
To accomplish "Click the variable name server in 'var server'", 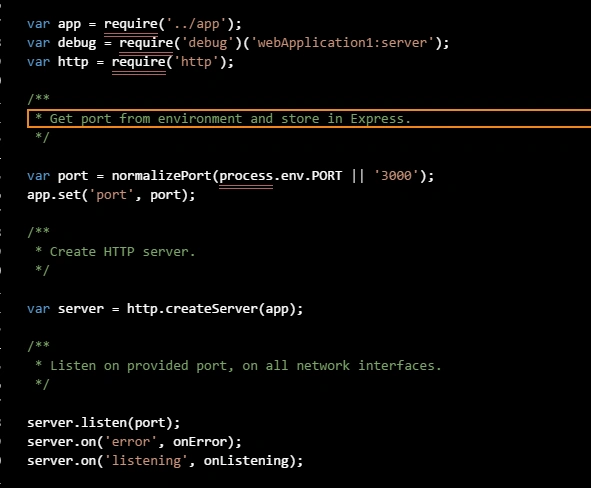I will (x=81, y=309).
